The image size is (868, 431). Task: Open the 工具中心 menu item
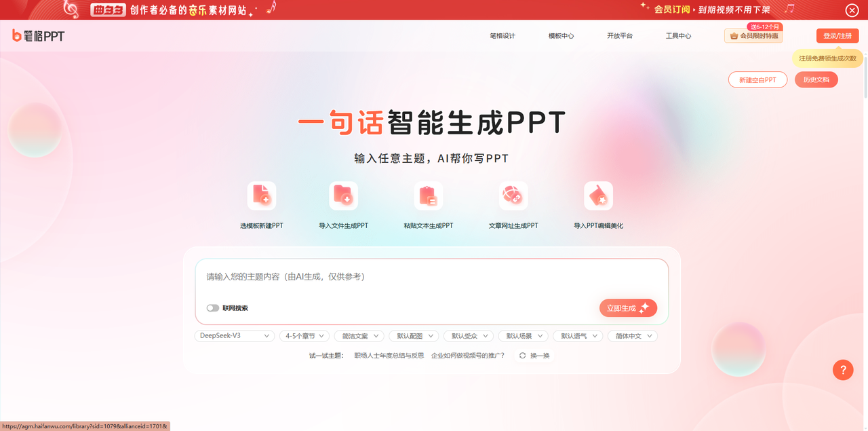678,36
